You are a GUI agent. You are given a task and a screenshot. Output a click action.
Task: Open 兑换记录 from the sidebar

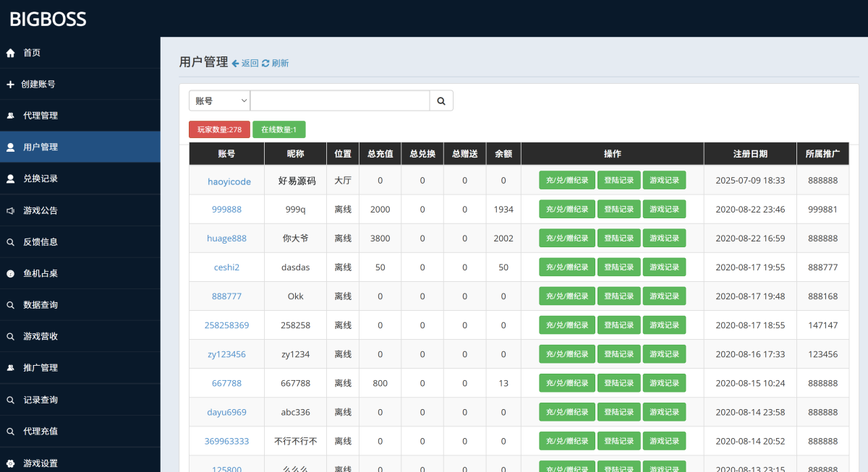pyautogui.click(x=80, y=179)
